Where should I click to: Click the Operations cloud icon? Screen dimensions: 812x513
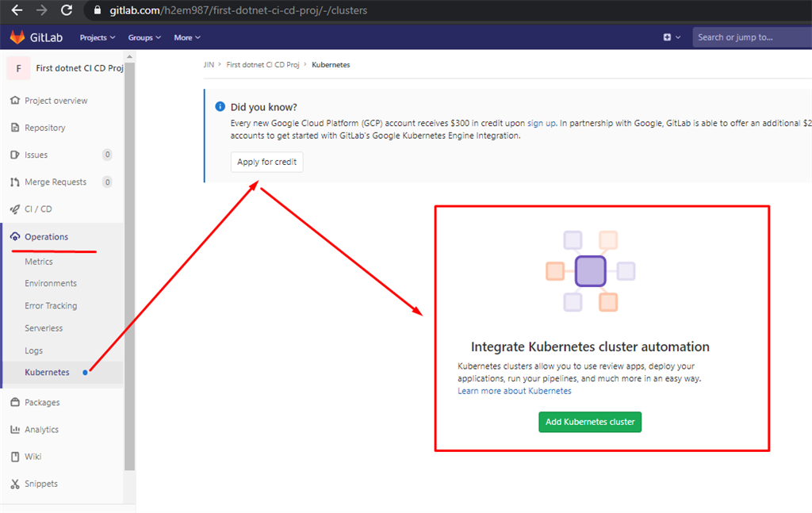pos(15,236)
